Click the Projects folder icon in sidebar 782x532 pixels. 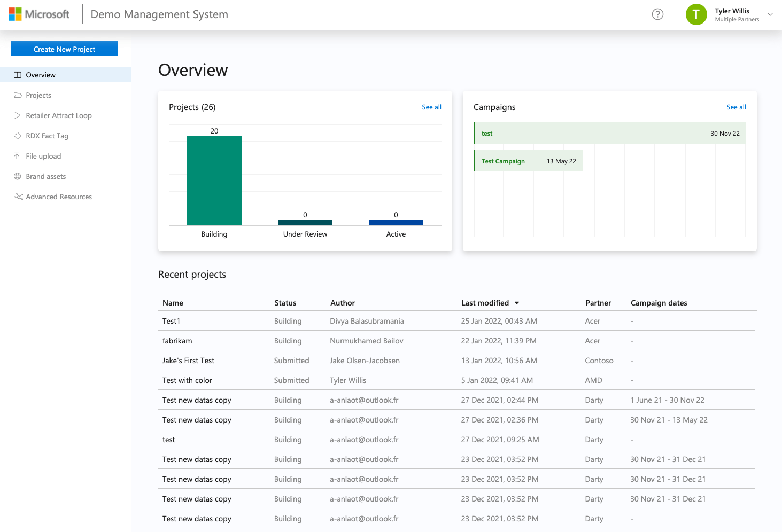coord(18,95)
